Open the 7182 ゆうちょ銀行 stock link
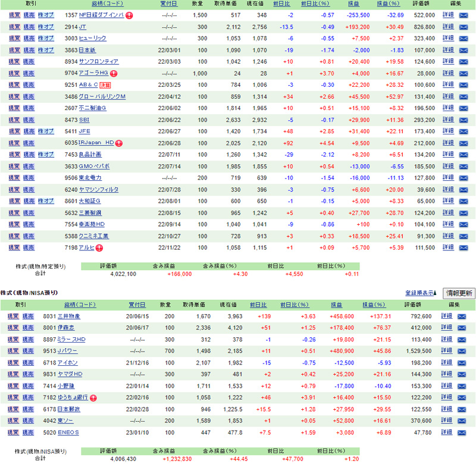This screenshot has height=464, width=476. (x=73, y=397)
